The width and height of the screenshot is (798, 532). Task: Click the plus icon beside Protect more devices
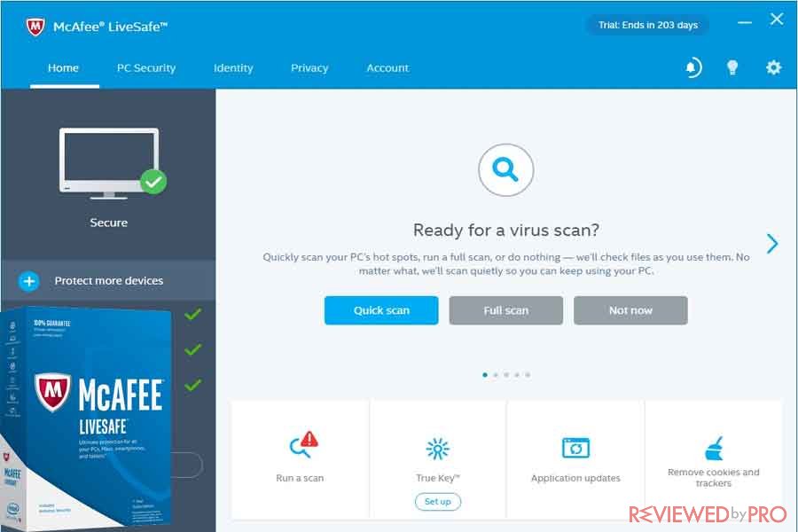point(29,281)
